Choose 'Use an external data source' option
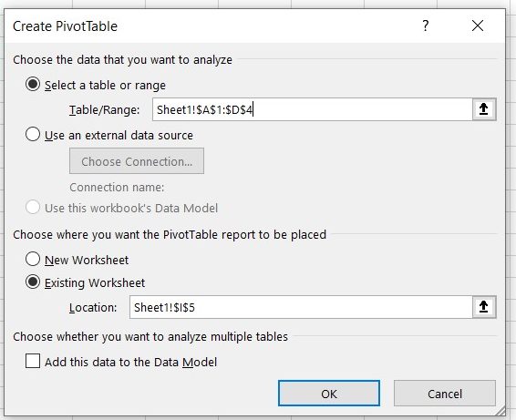Image resolution: width=516 pixels, height=420 pixels. [33, 135]
